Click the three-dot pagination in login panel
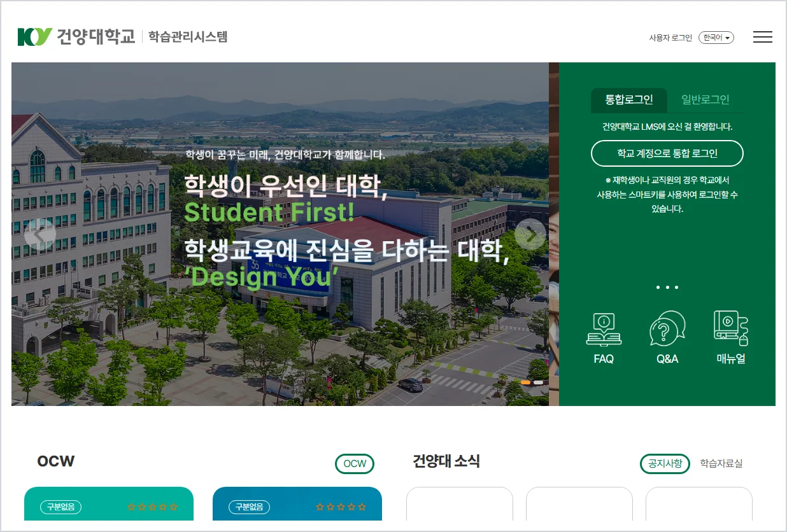Viewport: 787px width, 532px height. [x=667, y=288]
